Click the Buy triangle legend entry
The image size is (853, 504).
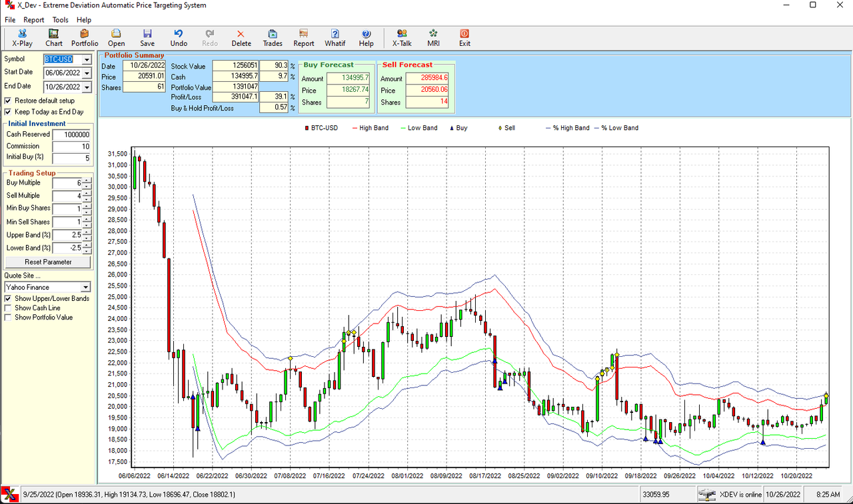460,128
